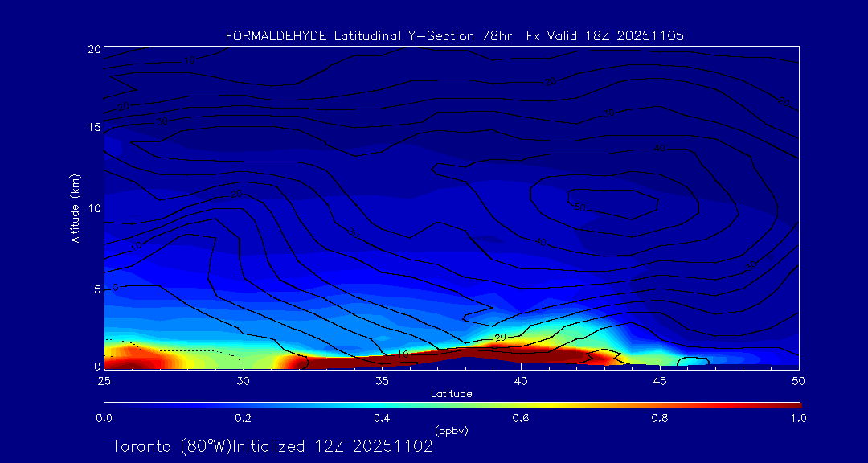Click the "(ppbv)" units label
868x463 pixels.
point(451,431)
